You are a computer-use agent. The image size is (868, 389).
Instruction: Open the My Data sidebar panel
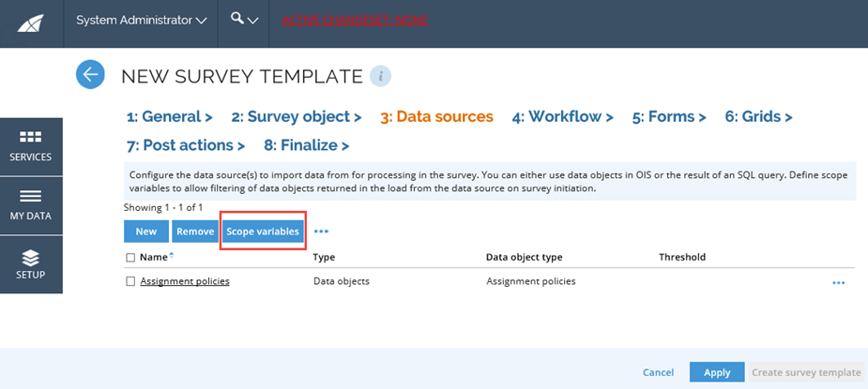30,206
